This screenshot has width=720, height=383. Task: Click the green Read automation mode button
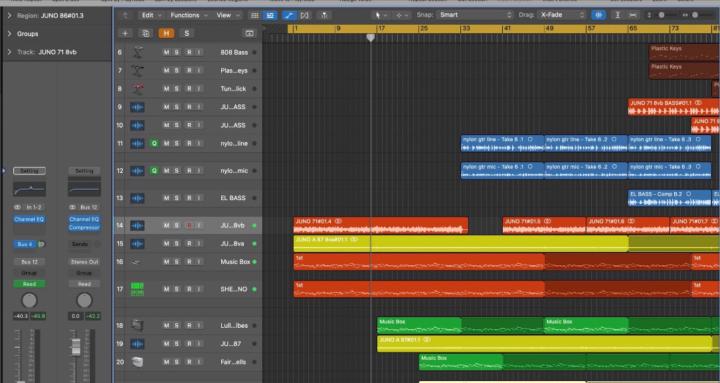[x=29, y=284]
